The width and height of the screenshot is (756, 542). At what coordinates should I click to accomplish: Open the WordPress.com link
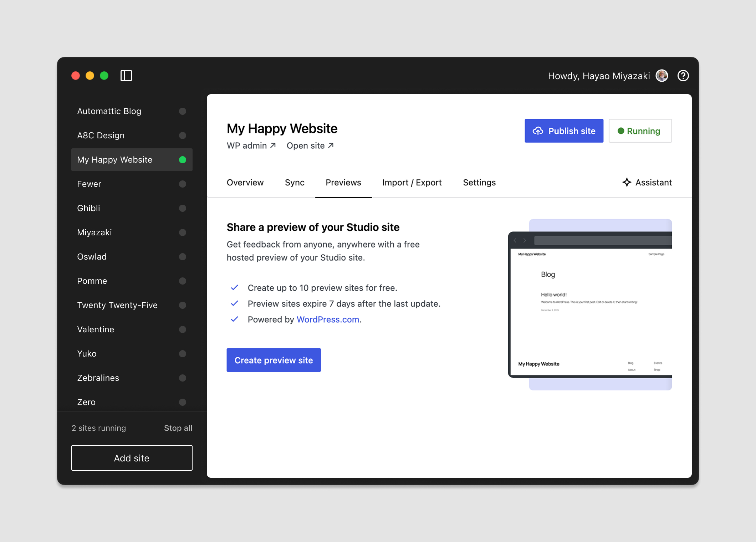tap(327, 319)
